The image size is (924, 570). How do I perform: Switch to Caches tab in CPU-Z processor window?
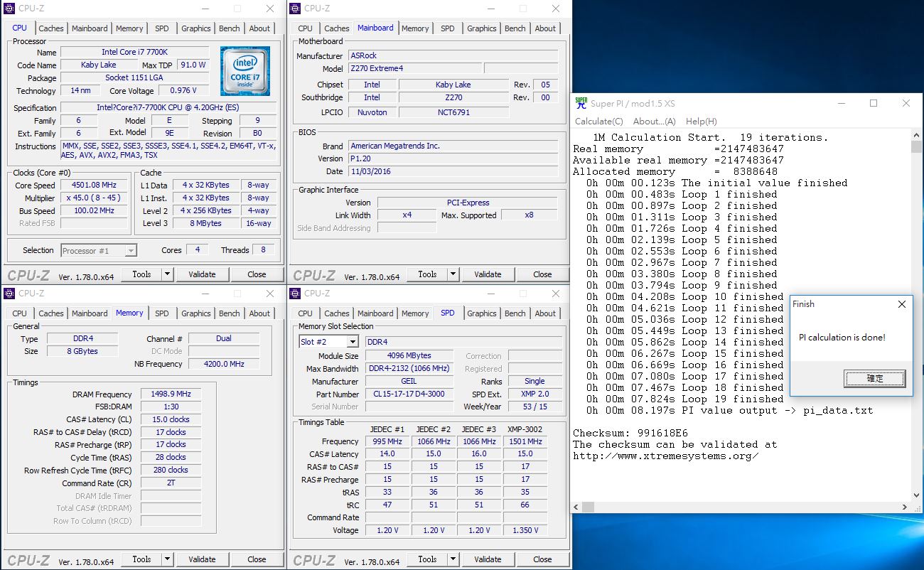click(x=51, y=28)
